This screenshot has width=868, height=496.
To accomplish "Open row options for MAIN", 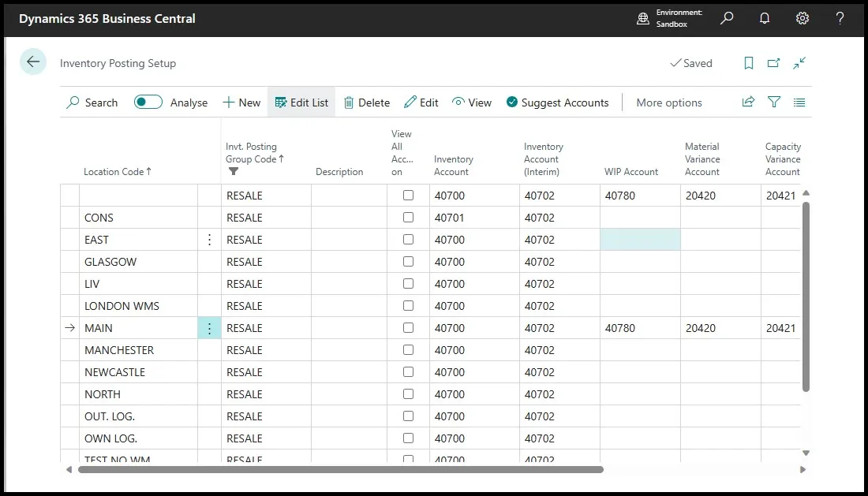I will pyautogui.click(x=209, y=328).
